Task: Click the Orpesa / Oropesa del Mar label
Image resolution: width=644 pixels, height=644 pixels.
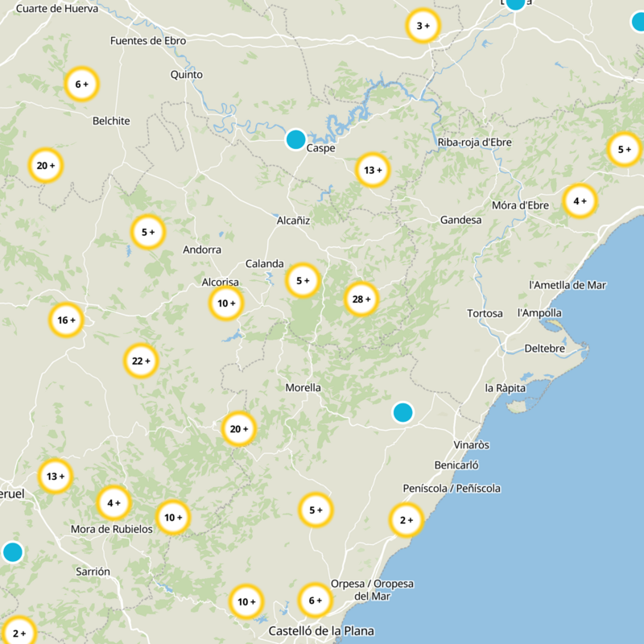Action: pos(372,590)
